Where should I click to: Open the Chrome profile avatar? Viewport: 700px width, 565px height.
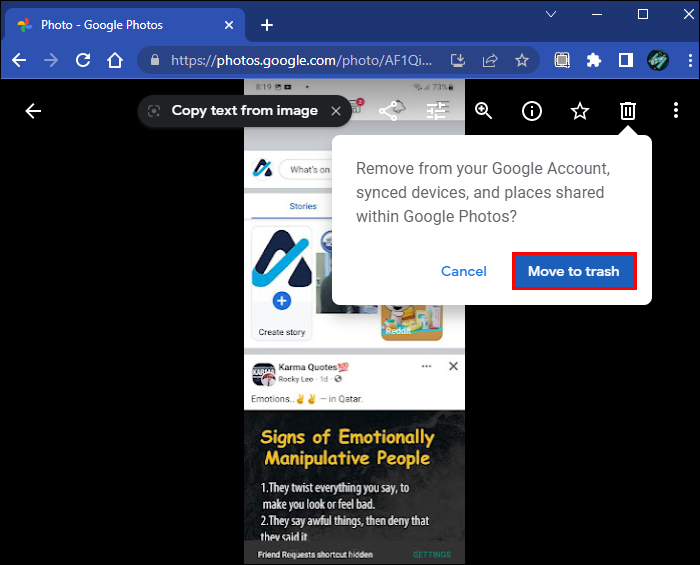coord(658,60)
